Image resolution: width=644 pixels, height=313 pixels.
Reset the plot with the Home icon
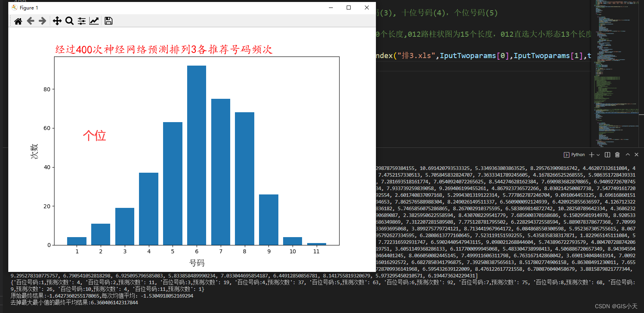click(x=18, y=21)
